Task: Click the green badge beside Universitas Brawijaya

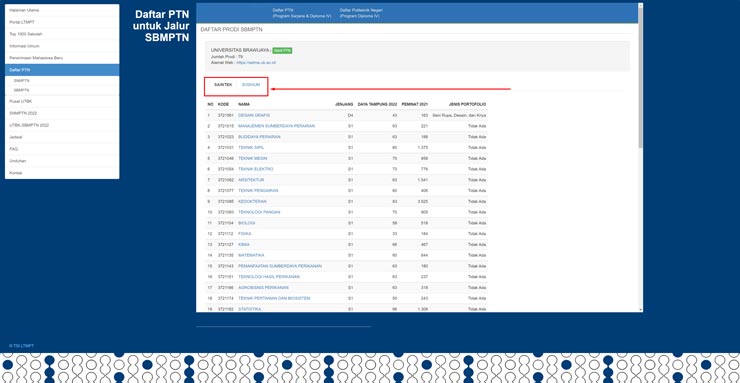Action: tap(282, 50)
